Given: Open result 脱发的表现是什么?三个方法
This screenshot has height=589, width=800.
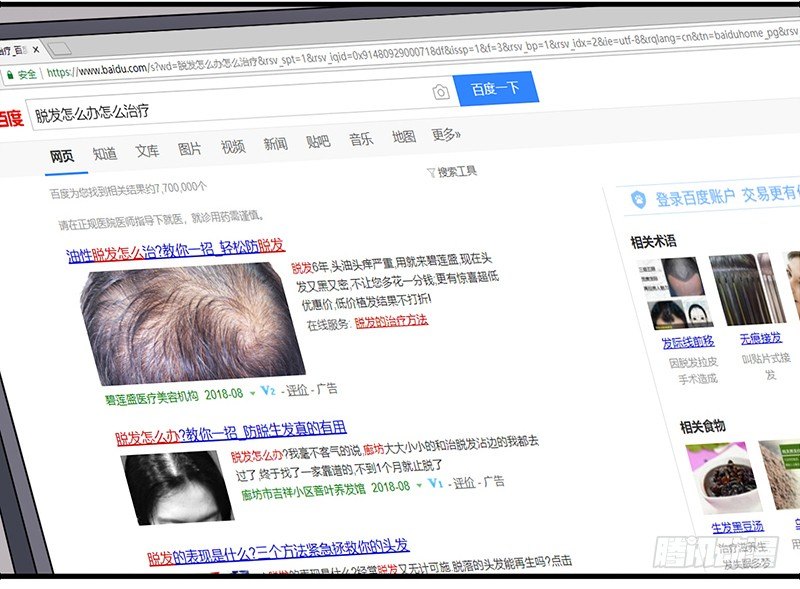Looking at the screenshot, I should pyautogui.click(x=278, y=552).
